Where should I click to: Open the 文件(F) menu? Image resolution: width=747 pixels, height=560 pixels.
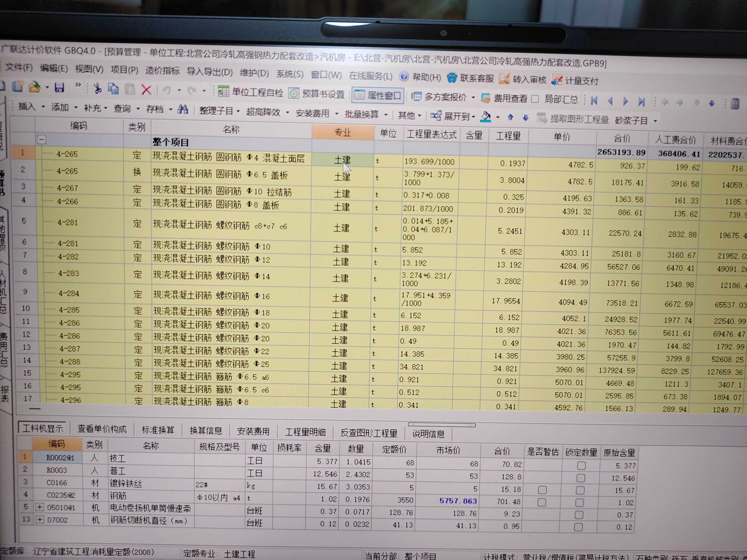19,67
